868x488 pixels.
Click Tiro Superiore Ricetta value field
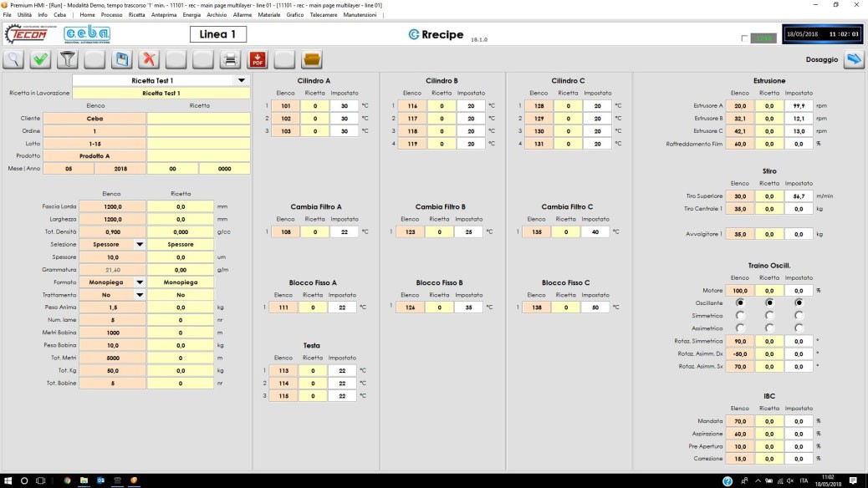[x=769, y=196]
